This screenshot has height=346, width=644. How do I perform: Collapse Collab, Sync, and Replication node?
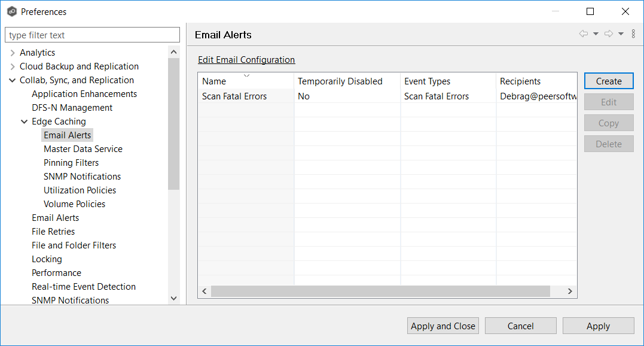coord(13,80)
